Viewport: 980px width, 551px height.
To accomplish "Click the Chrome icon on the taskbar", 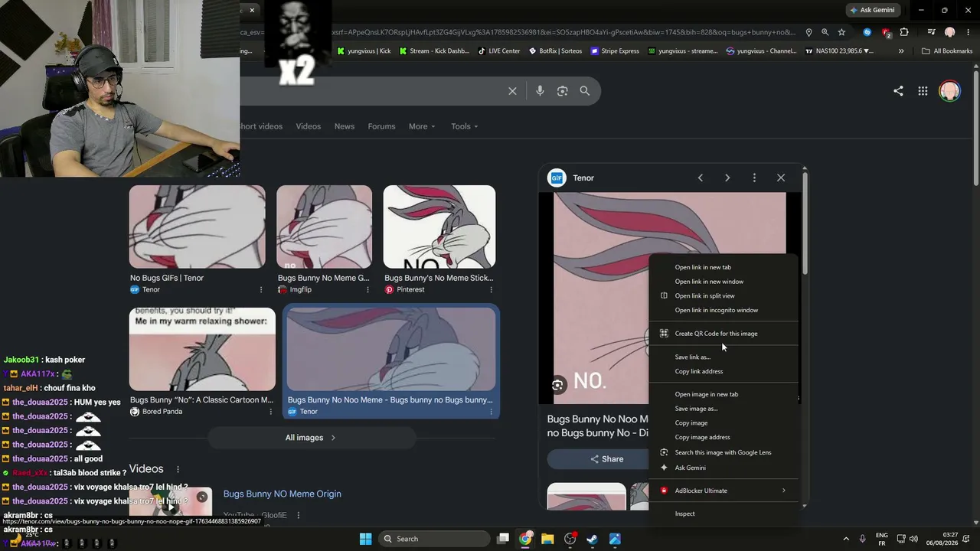I will [525, 539].
